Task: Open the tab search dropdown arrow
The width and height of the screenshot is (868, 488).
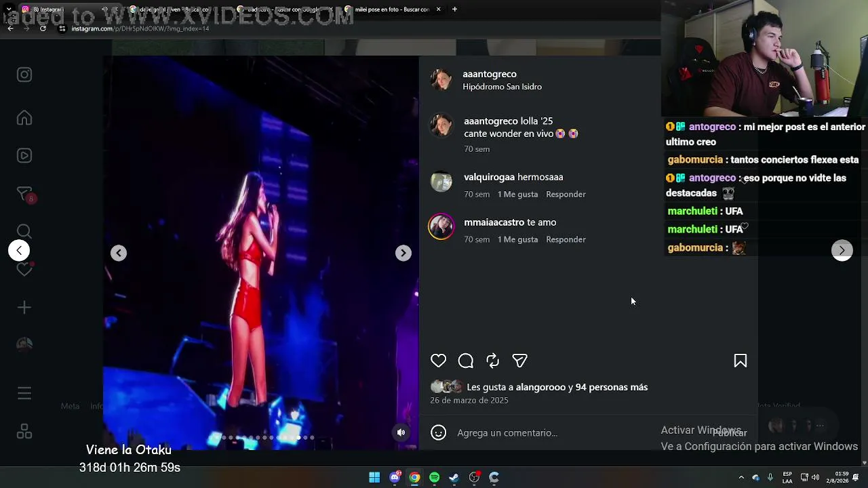Action: (x=9, y=9)
